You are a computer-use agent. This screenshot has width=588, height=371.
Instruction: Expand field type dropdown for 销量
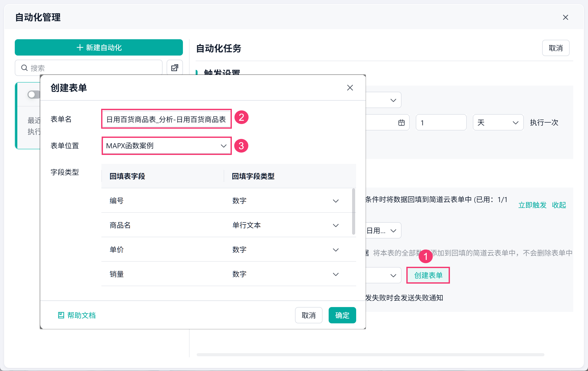click(x=336, y=274)
